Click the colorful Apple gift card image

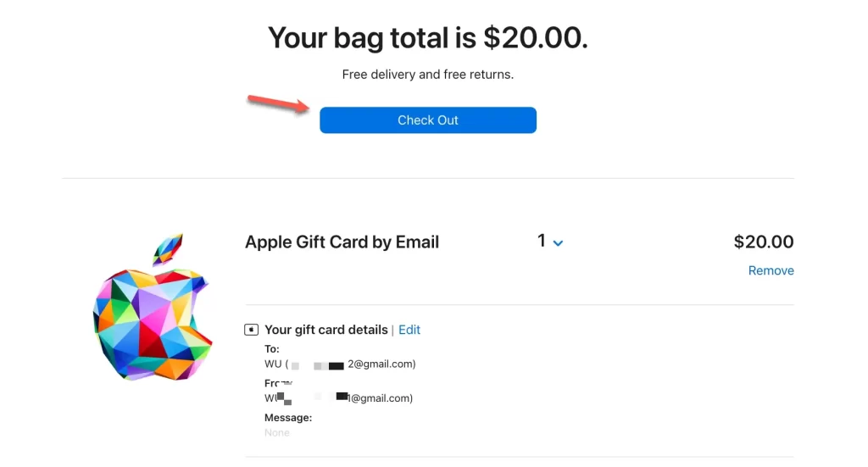click(x=153, y=307)
